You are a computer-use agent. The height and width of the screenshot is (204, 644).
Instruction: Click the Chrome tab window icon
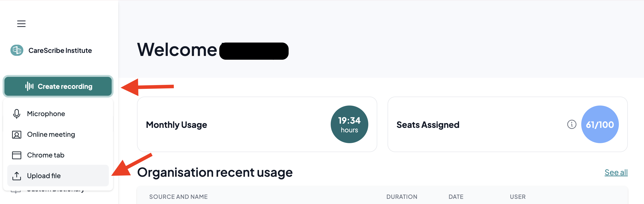(17, 155)
